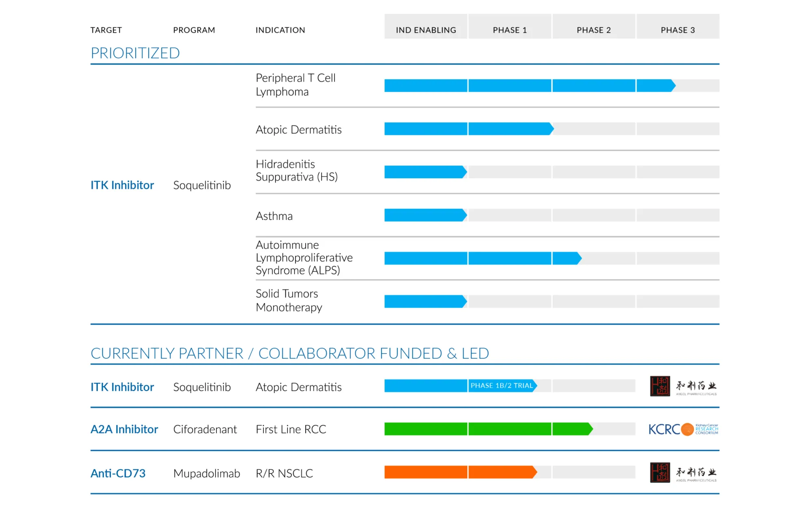The height and width of the screenshot is (525, 812).
Task: Expand the CURRENTLY PARTNER / COLLABORATOR FUNDED section
Action: (x=289, y=353)
